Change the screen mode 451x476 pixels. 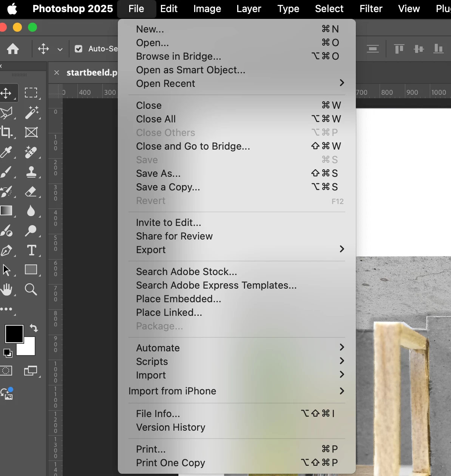click(31, 371)
